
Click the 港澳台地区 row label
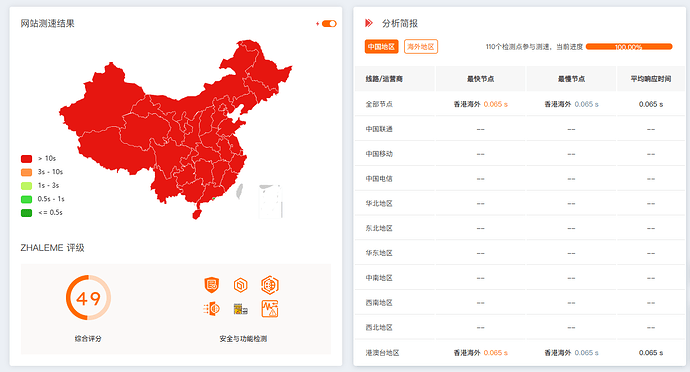coord(382,353)
